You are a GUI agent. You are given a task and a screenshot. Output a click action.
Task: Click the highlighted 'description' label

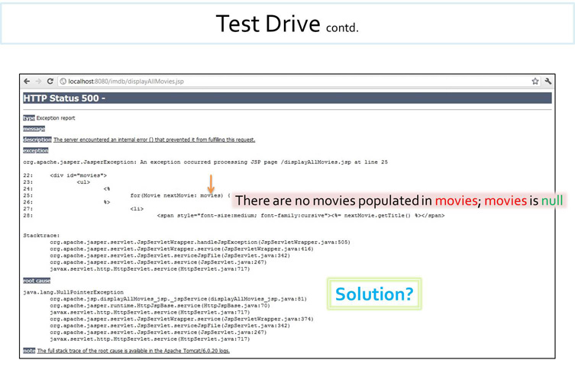(37, 140)
